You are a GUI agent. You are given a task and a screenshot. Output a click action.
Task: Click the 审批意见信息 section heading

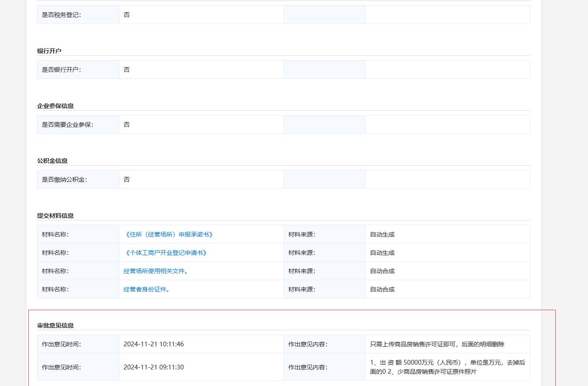tap(55, 325)
